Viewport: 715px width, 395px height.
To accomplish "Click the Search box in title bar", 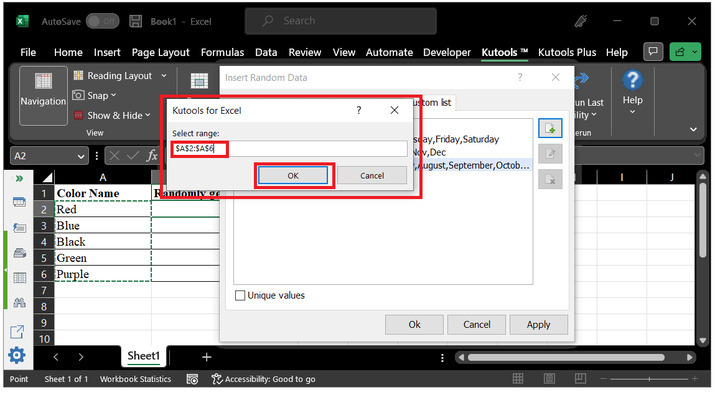I will pos(340,21).
